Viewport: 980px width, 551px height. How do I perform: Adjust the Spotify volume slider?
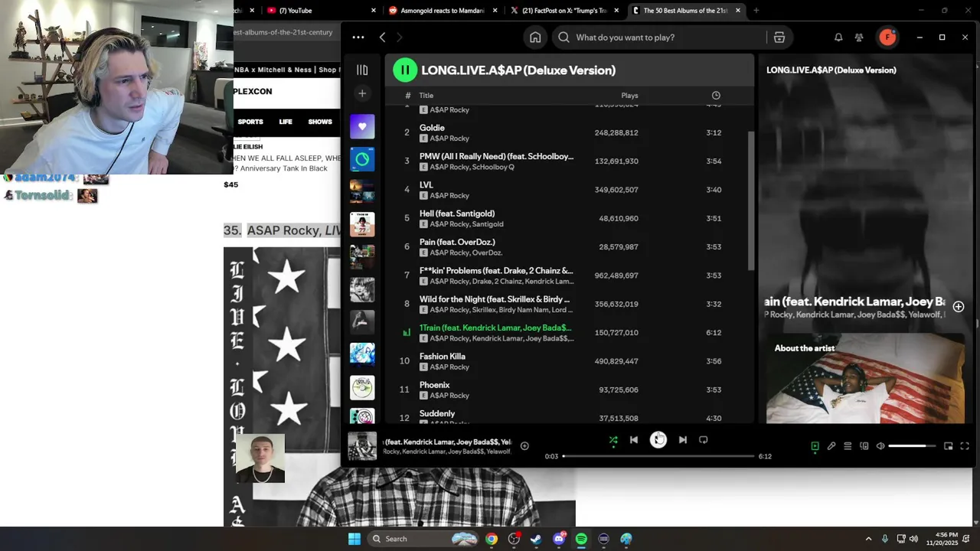(x=913, y=446)
